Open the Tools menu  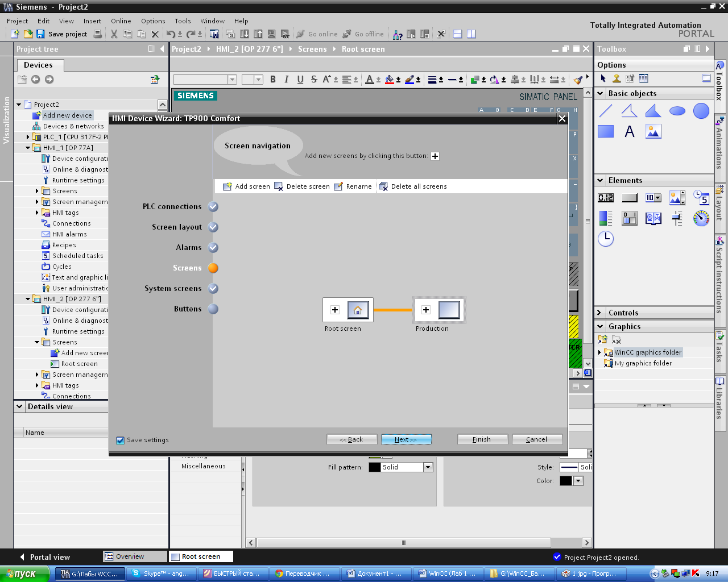click(x=183, y=21)
